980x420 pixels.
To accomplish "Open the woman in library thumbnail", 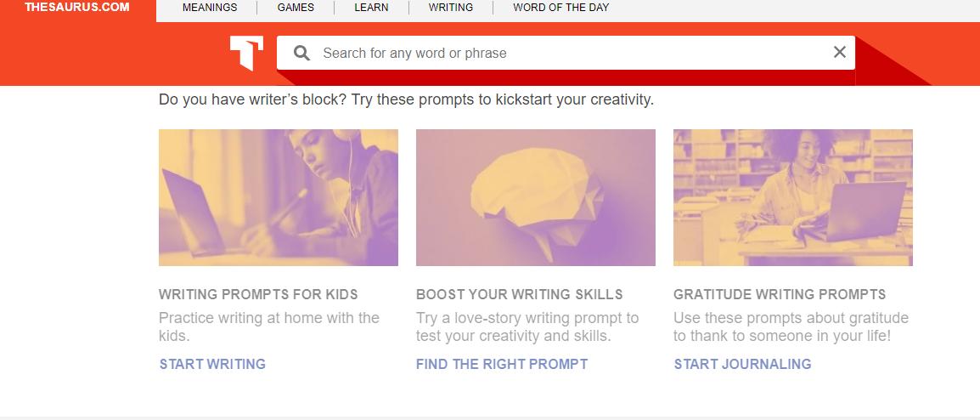I will tap(793, 197).
